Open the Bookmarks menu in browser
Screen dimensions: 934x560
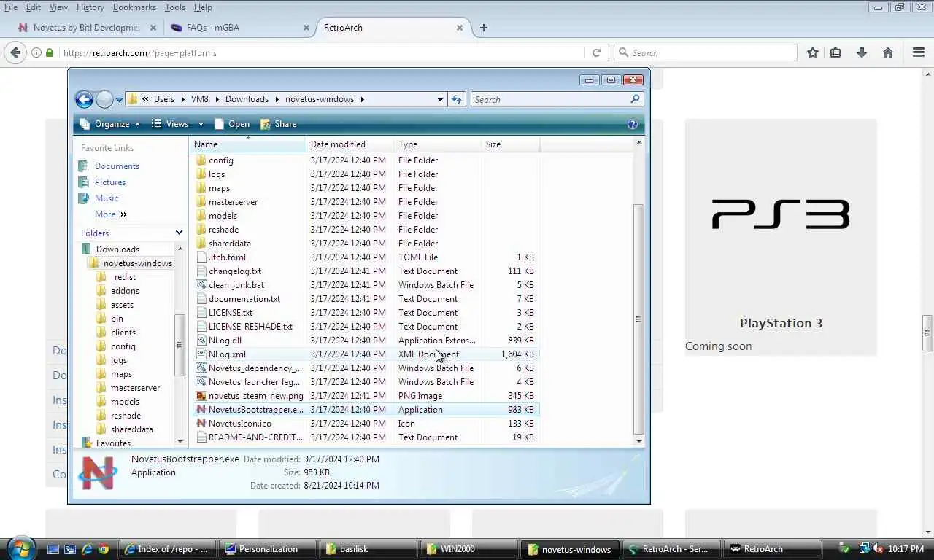(134, 7)
